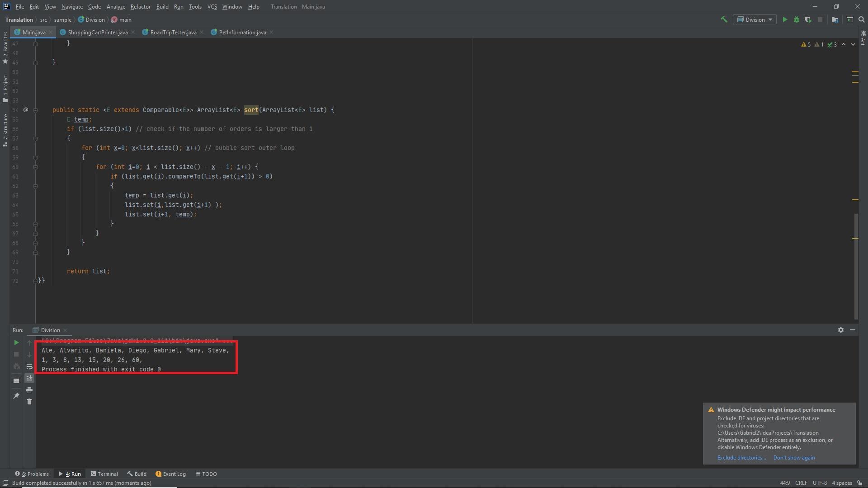Click the Build Project hammer icon
The height and width of the screenshot is (488, 868).
724,19
